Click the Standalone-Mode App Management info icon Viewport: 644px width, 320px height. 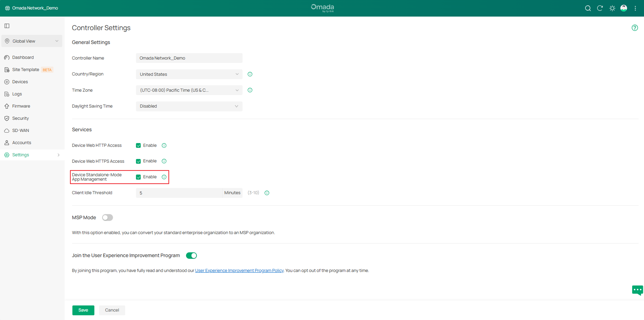[x=164, y=177]
